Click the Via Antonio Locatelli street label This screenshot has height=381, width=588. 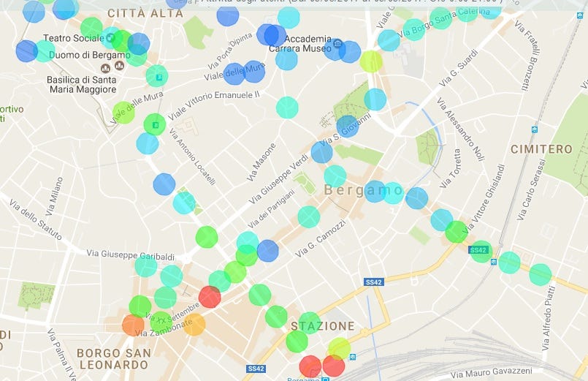(192, 156)
